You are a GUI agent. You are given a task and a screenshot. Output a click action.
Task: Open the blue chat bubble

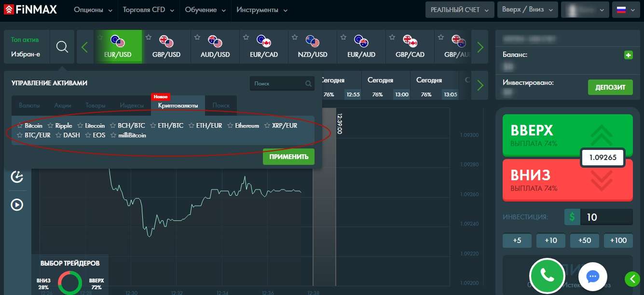[592, 276]
